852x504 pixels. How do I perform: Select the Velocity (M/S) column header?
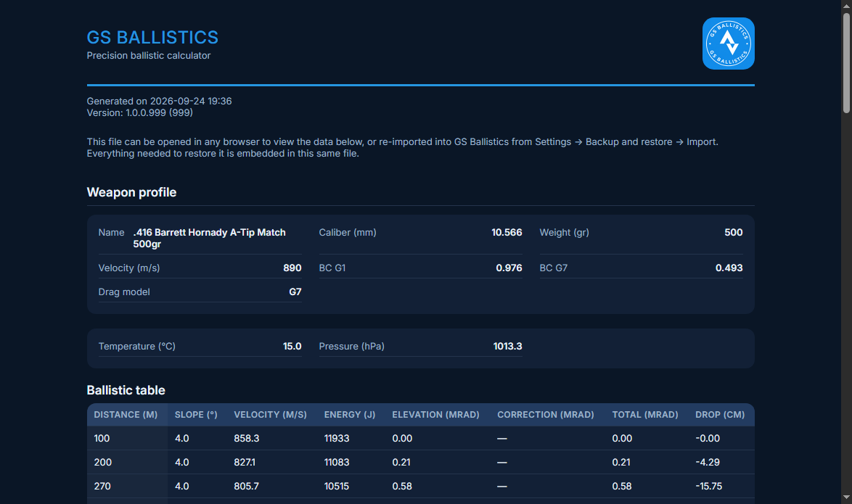pos(270,415)
